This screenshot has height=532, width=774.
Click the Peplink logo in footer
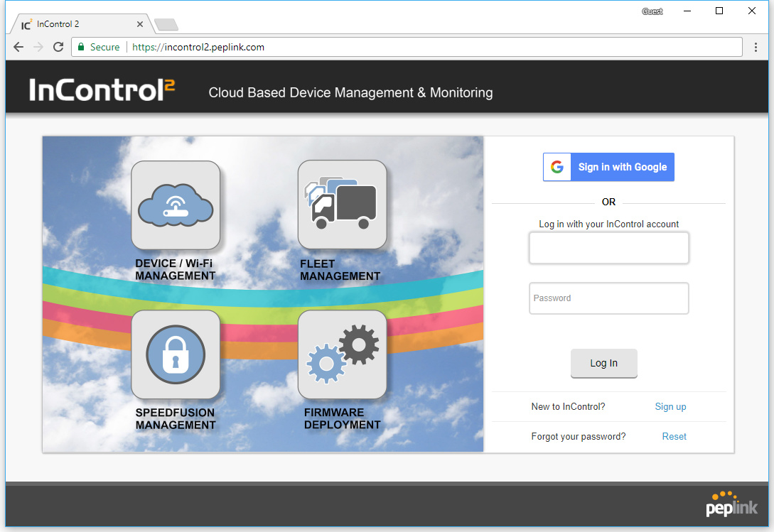click(731, 504)
